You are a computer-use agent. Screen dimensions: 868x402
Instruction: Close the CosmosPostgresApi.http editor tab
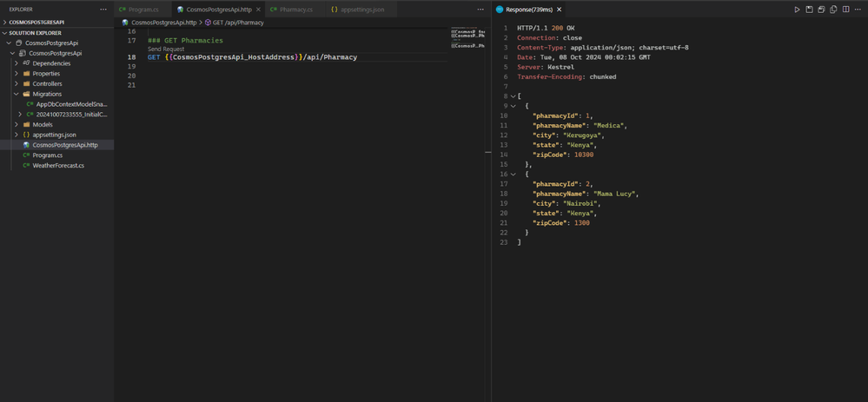tap(258, 10)
